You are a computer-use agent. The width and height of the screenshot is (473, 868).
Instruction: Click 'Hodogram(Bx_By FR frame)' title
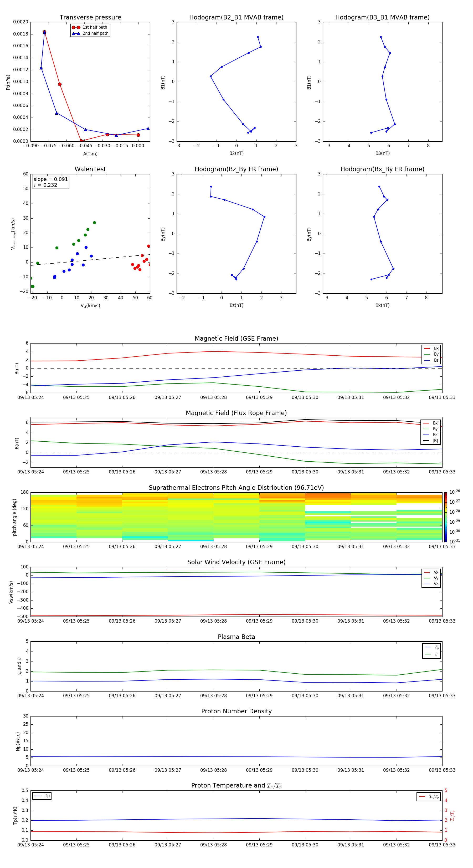(382, 169)
